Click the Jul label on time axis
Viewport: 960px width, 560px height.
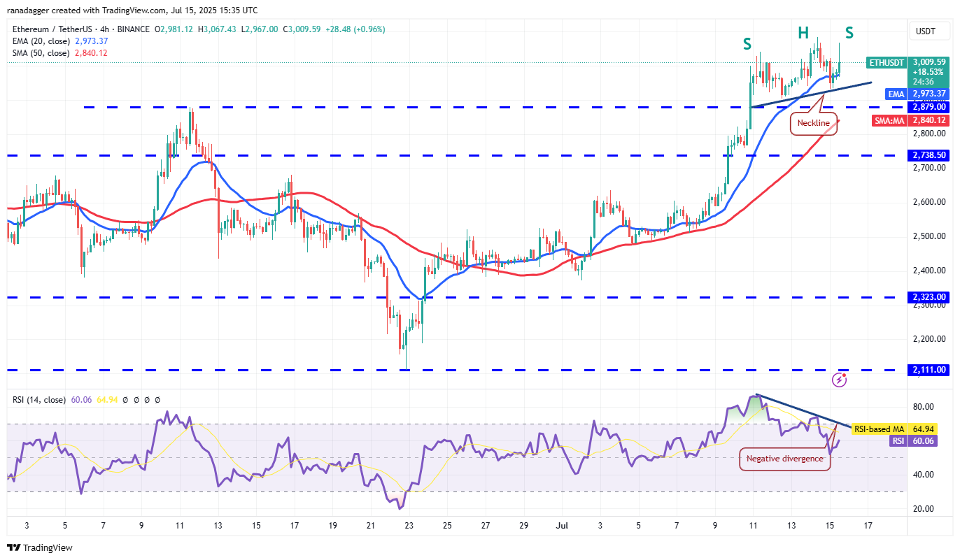tap(561, 524)
